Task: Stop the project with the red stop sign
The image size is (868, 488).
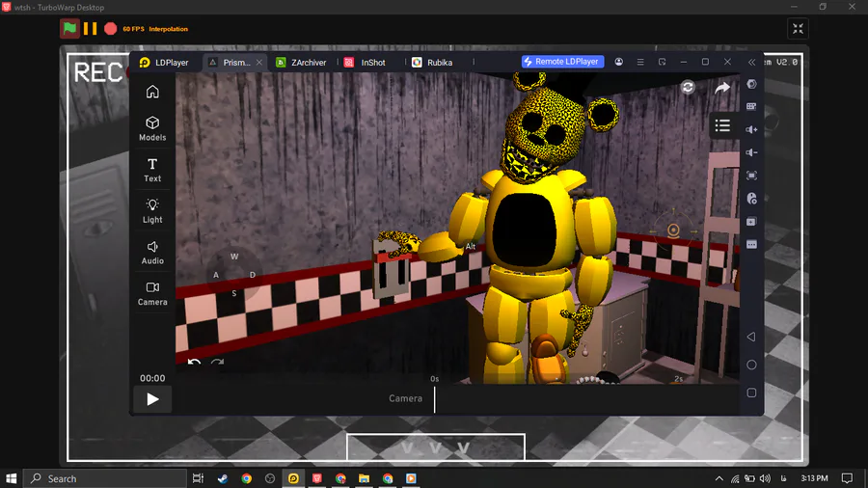Action: tap(111, 29)
